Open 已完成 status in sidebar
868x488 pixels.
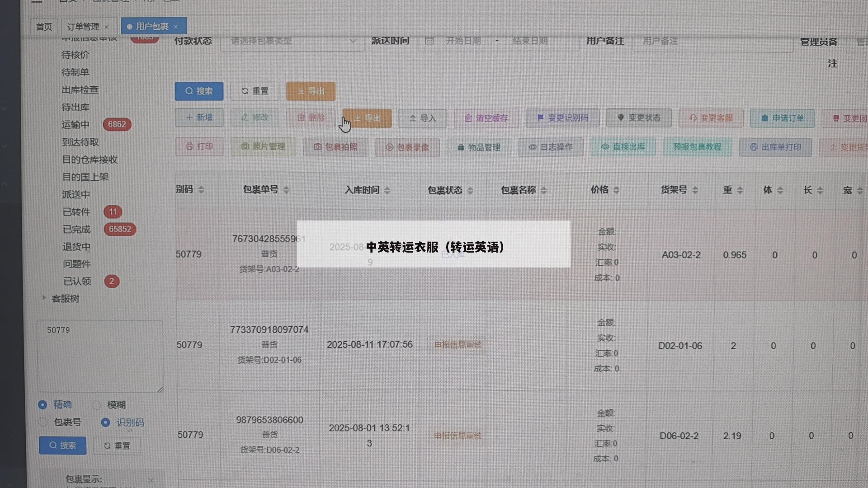click(76, 230)
